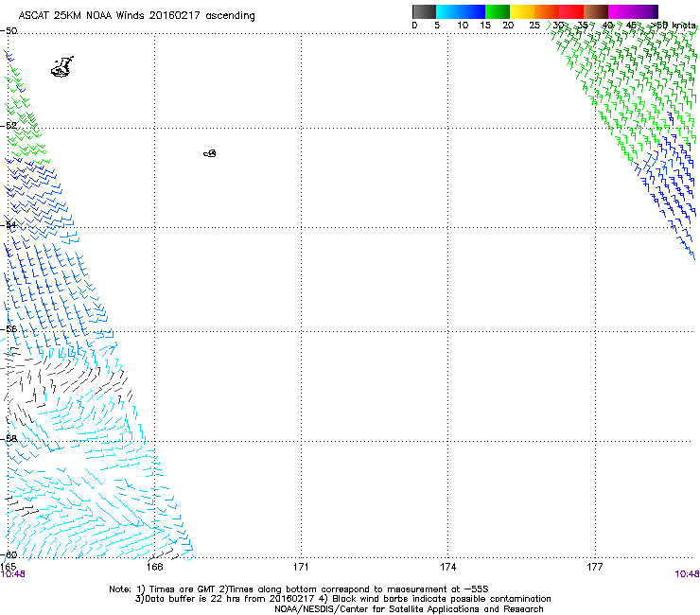Click the longitude label '171'

coord(301,567)
